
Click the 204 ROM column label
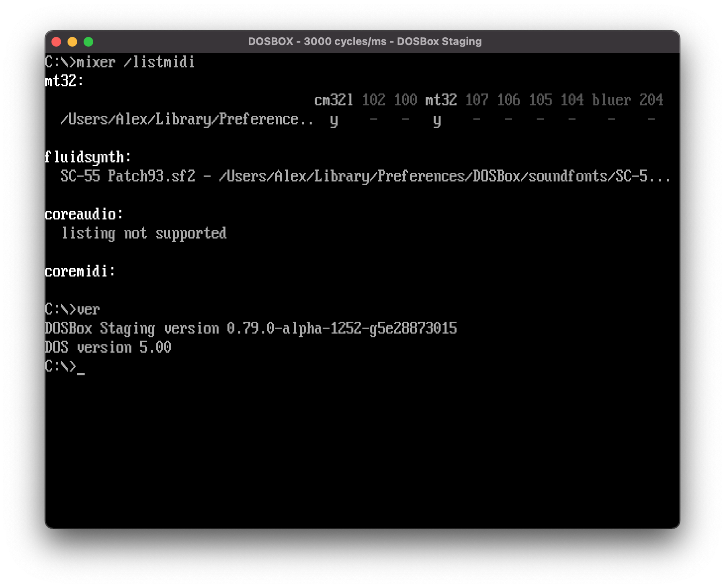point(652,100)
